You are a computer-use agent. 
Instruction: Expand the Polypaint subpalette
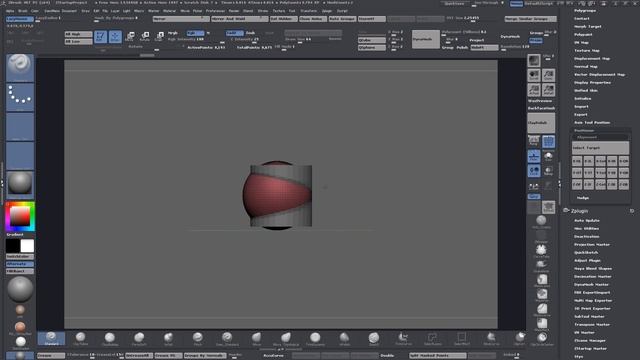(x=583, y=35)
